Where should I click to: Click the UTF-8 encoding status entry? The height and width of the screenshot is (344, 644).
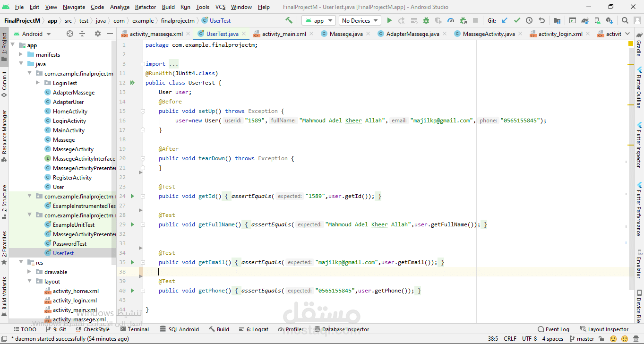pos(529,339)
